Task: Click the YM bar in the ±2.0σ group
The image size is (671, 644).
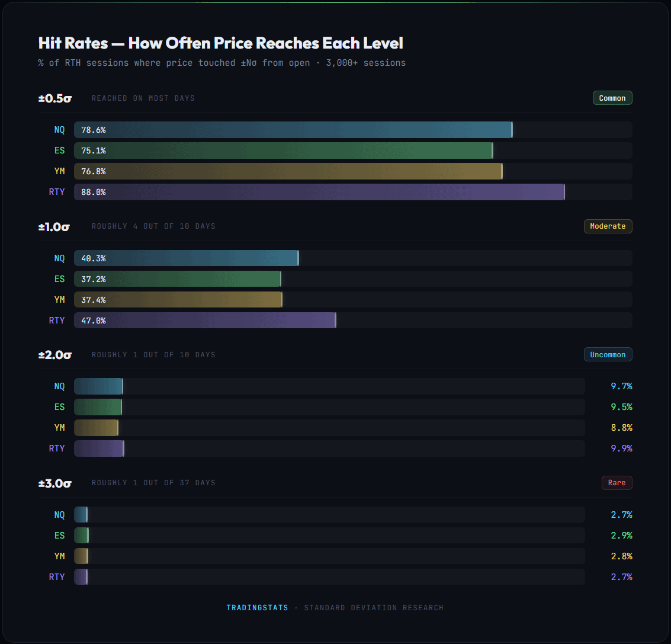Action: tap(95, 427)
